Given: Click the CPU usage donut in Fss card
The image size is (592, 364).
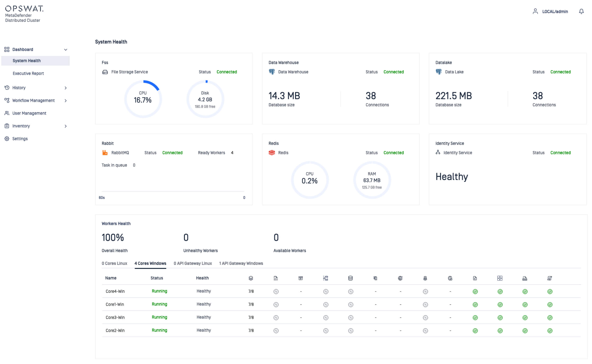Looking at the screenshot, I should click(143, 99).
